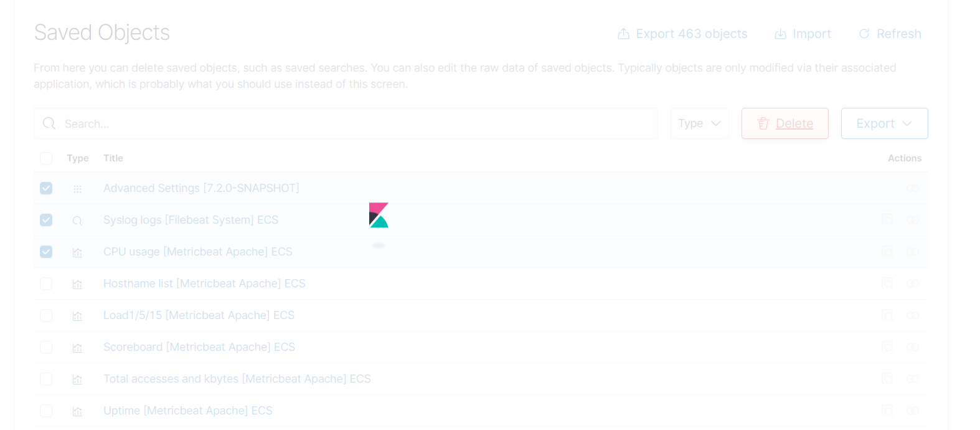Open the Type filter dropdown

pos(699,123)
